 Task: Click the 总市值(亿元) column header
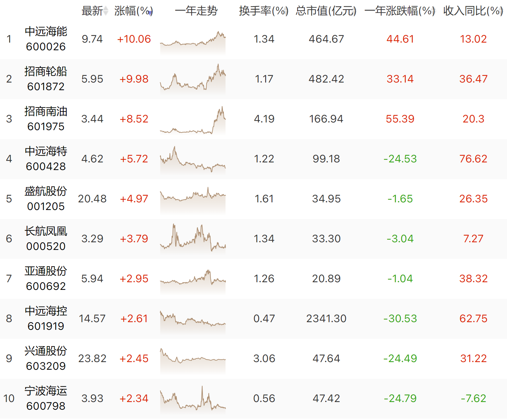click(x=326, y=11)
